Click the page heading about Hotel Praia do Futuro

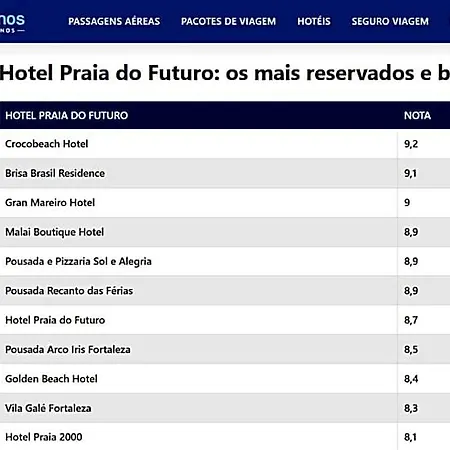point(225,73)
